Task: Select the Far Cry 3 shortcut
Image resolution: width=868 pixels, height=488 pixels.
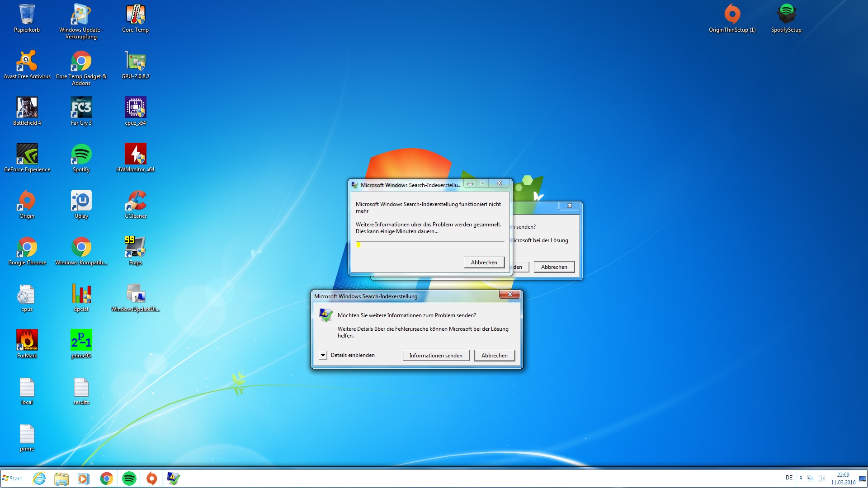Action: click(81, 108)
